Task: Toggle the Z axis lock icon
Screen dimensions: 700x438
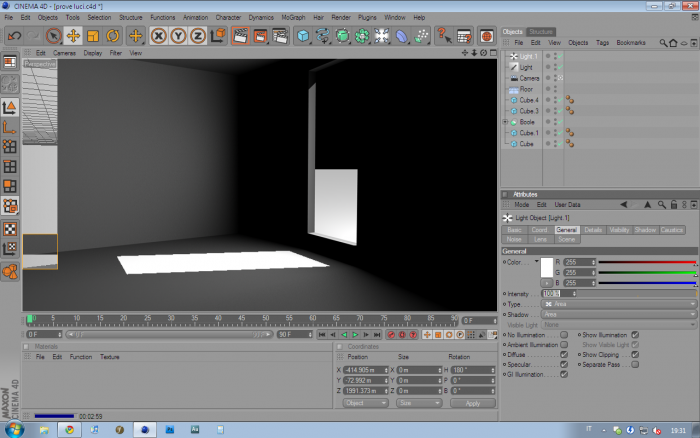Action: [198, 36]
